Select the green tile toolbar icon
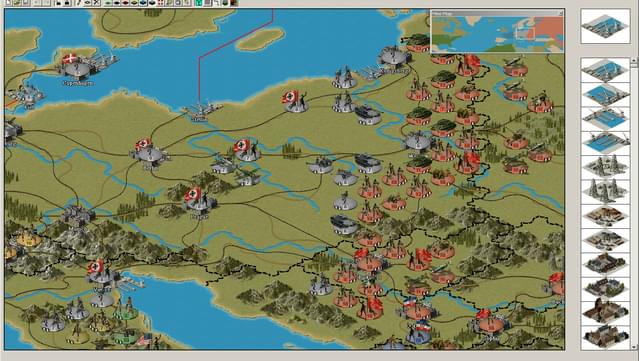The image size is (639, 361). pyautogui.click(x=108, y=3)
